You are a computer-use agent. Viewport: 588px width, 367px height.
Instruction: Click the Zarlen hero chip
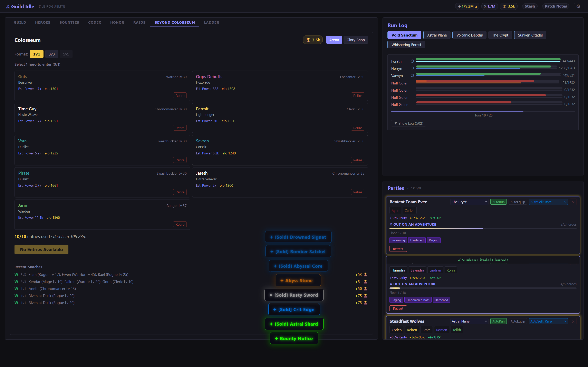point(409,211)
